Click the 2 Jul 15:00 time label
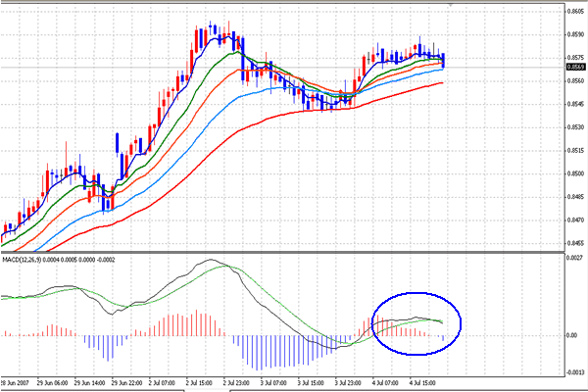Viewport: 588px width, 392px height. click(x=200, y=383)
